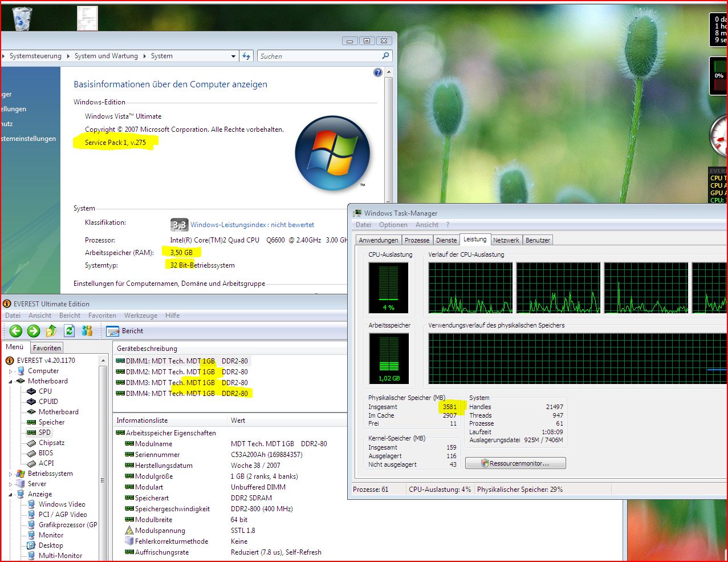The height and width of the screenshot is (562, 728).
Task: Select the DIMM1 device row
Action: click(182, 361)
